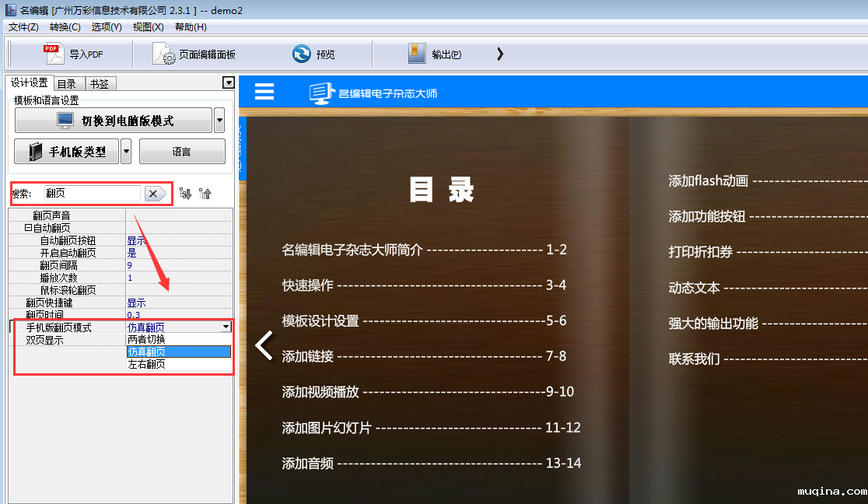Go to previous page with left arrow
Viewport: 868px width, 504px height.
(264, 345)
